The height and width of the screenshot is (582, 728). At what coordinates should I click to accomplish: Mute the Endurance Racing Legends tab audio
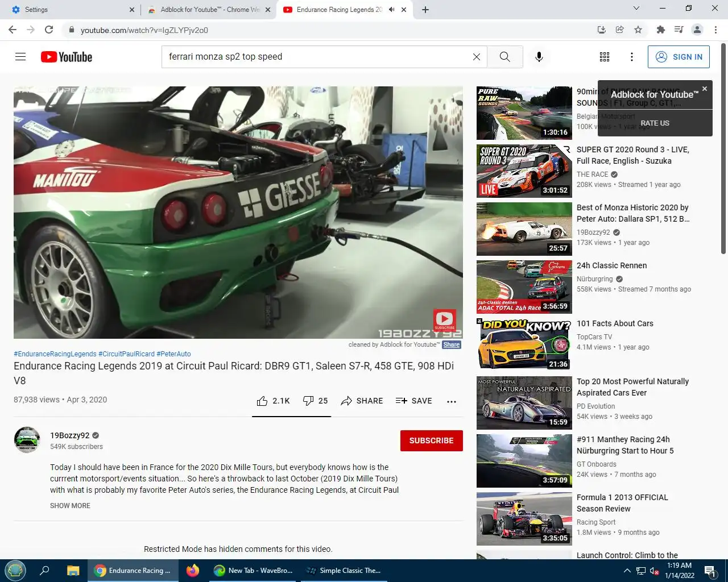click(391, 10)
